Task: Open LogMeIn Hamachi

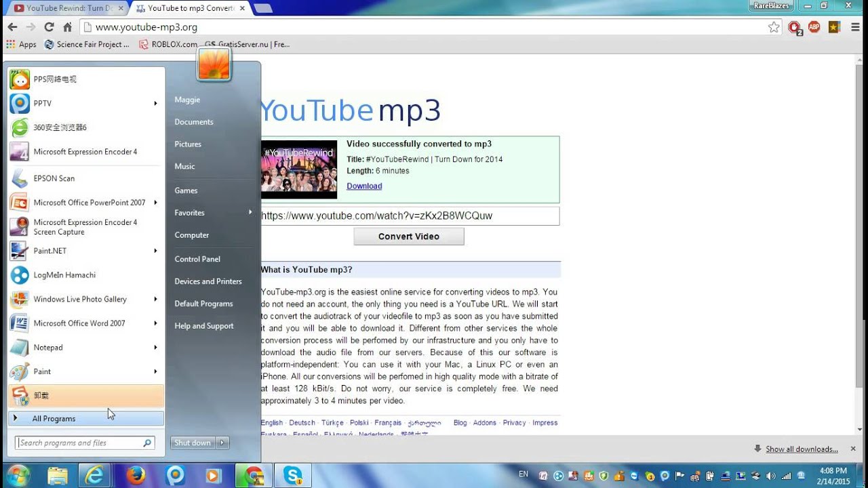Action: [85, 275]
